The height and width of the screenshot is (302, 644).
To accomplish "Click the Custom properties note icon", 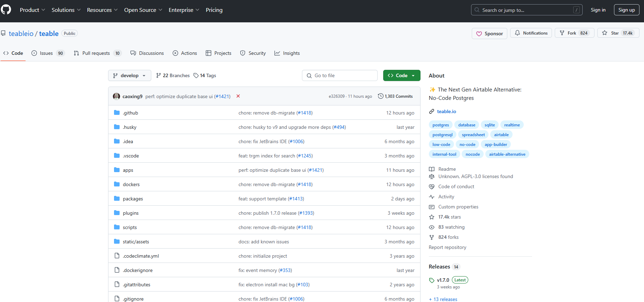I will click(x=432, y=207).
